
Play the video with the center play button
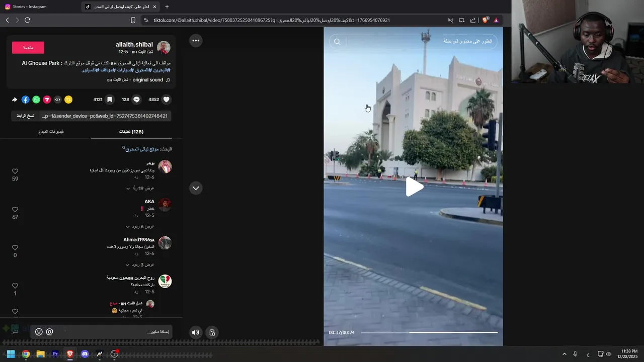pos(414,187)
